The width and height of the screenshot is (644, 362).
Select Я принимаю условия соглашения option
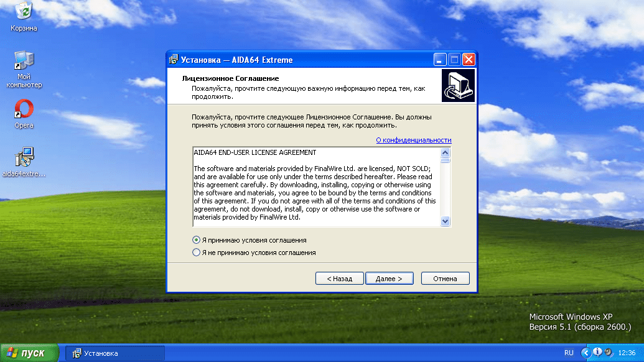[x=250, y=240]
